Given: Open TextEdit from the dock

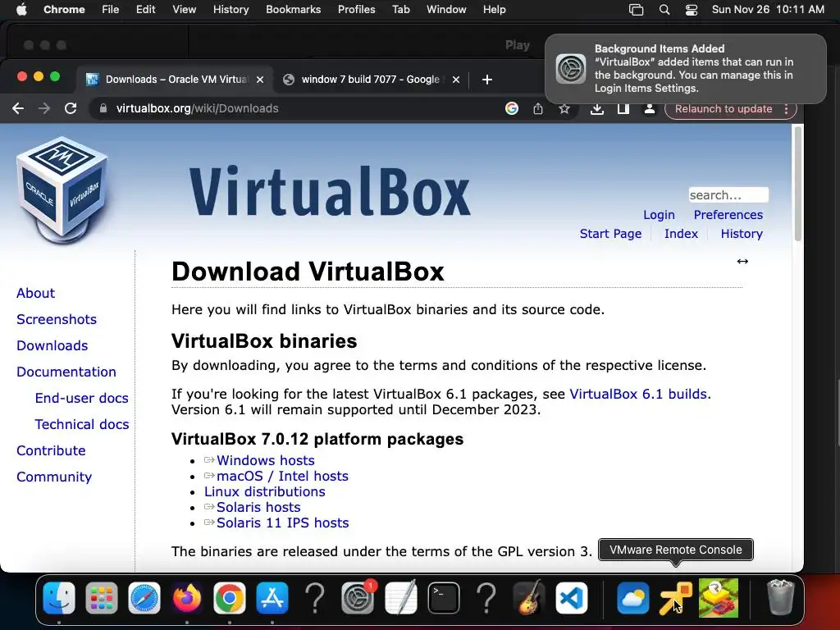Looking at the screenshot, I should [x=400, y=598].
